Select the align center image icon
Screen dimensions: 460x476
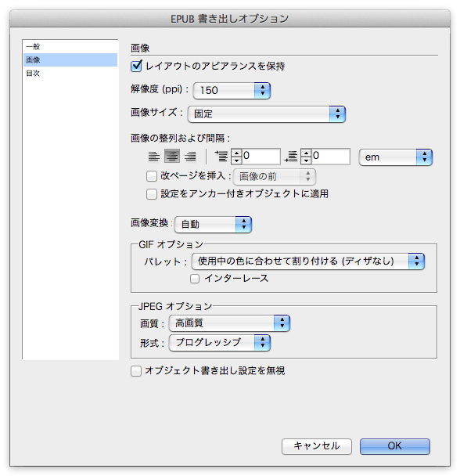coord(172,156)
